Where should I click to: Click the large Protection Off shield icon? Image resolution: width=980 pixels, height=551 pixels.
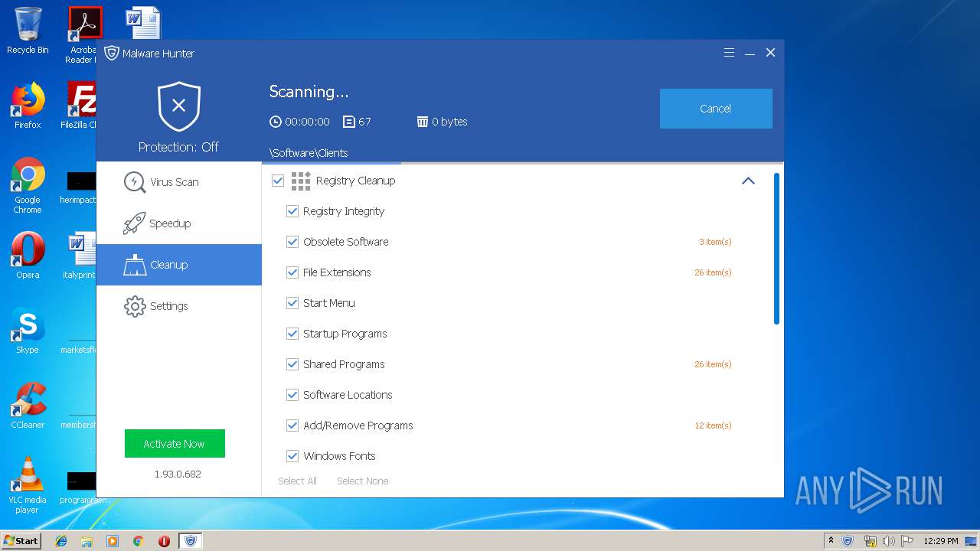tap(179, 106)
